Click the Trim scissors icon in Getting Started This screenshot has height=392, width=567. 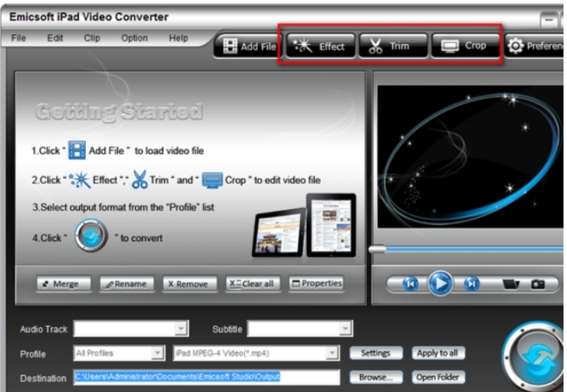pyautogui.click(x=140, y=179)
